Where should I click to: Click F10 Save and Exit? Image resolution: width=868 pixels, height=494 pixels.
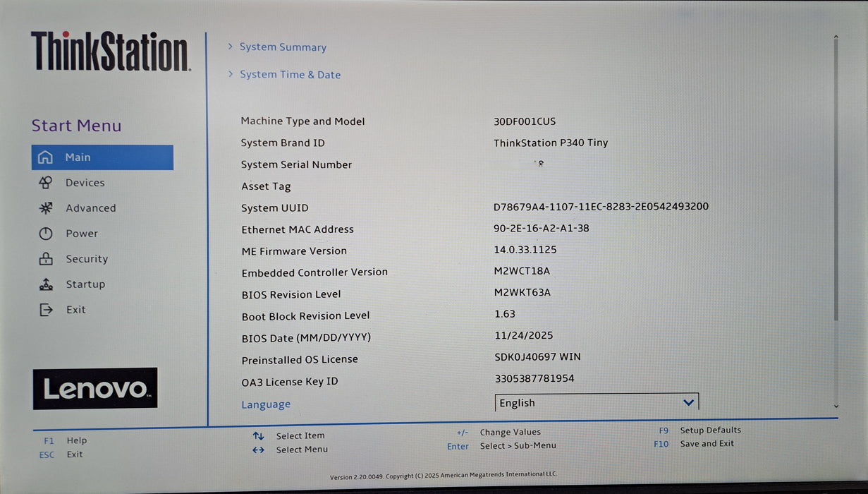pos(694,444)
